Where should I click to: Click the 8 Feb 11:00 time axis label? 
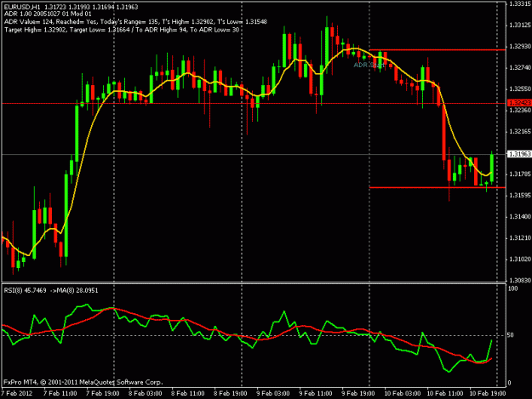(x=187, y=393)
